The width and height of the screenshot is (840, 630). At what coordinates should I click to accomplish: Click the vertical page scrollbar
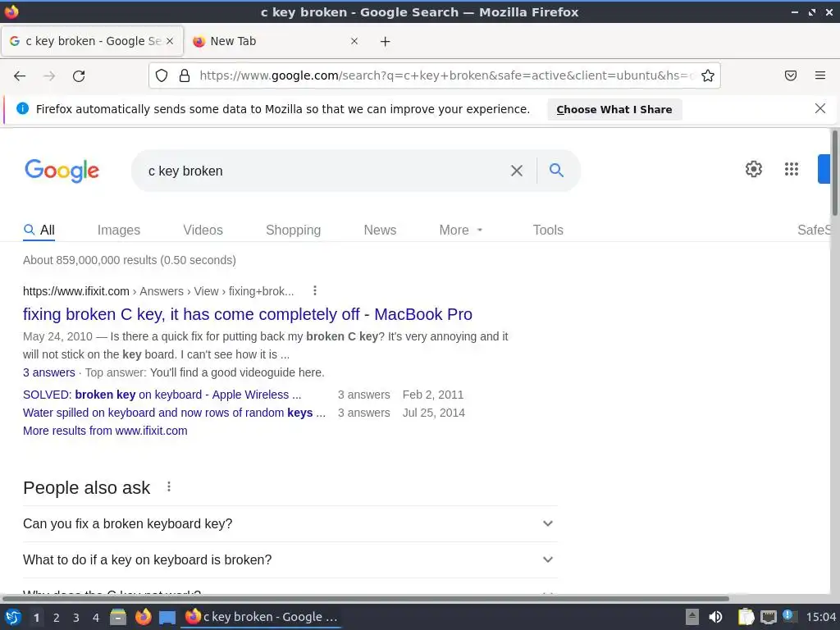click(x=834, y=171)
